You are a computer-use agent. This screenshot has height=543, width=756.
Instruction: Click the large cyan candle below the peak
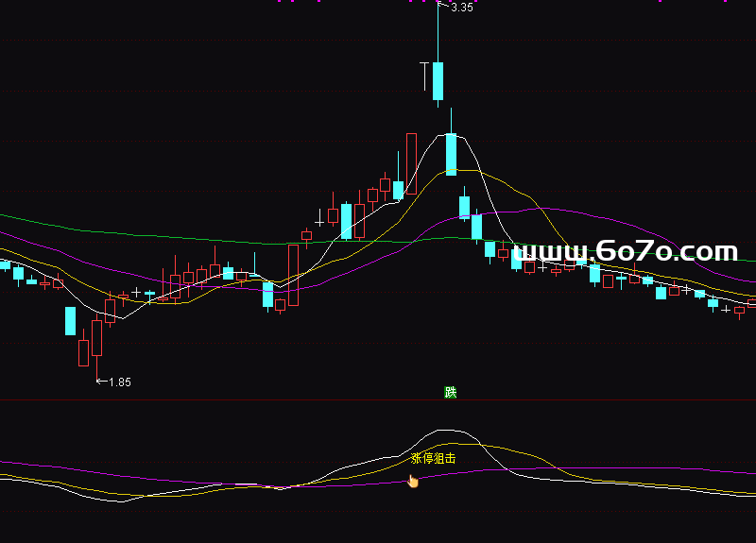click(x=451, y=154)
